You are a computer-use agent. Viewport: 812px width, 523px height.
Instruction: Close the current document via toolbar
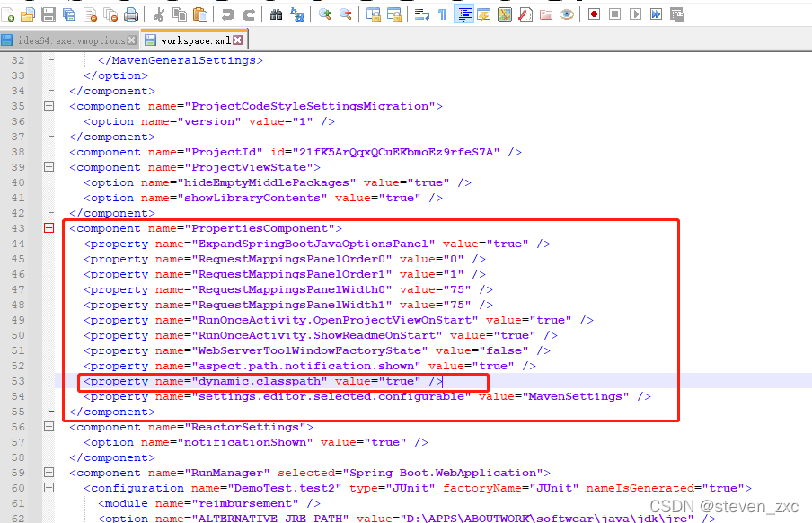[x=90, y=14]
